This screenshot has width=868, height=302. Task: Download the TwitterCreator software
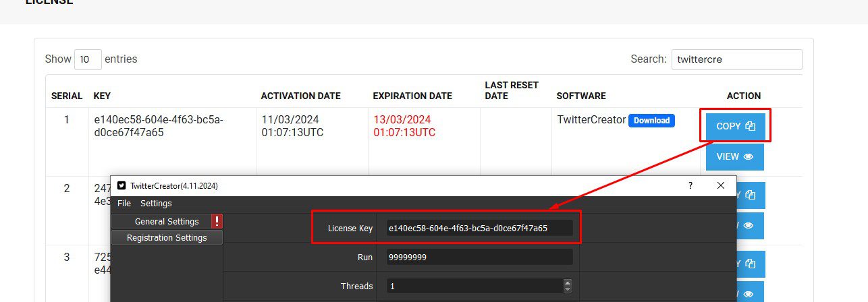click(651, 121)
